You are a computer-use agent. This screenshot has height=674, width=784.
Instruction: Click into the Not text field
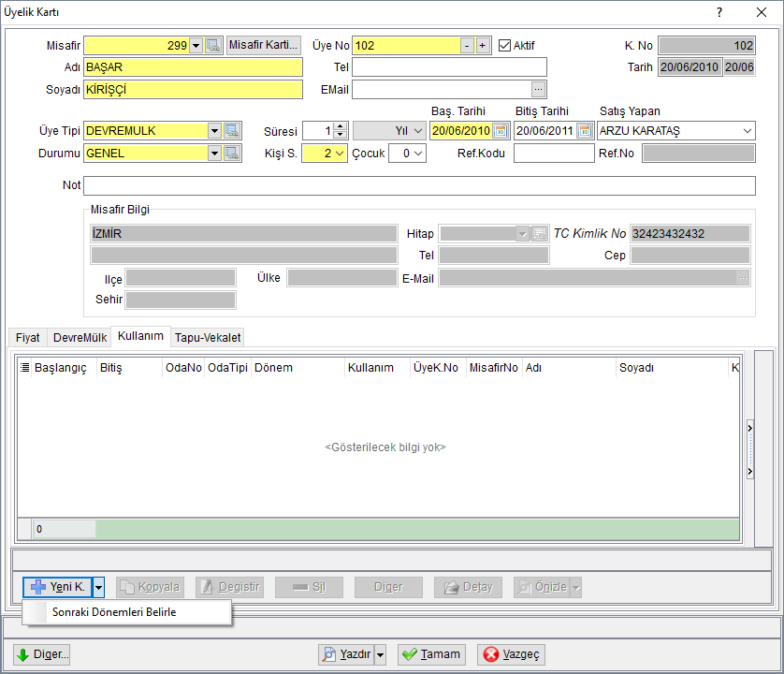coord(419,185)
